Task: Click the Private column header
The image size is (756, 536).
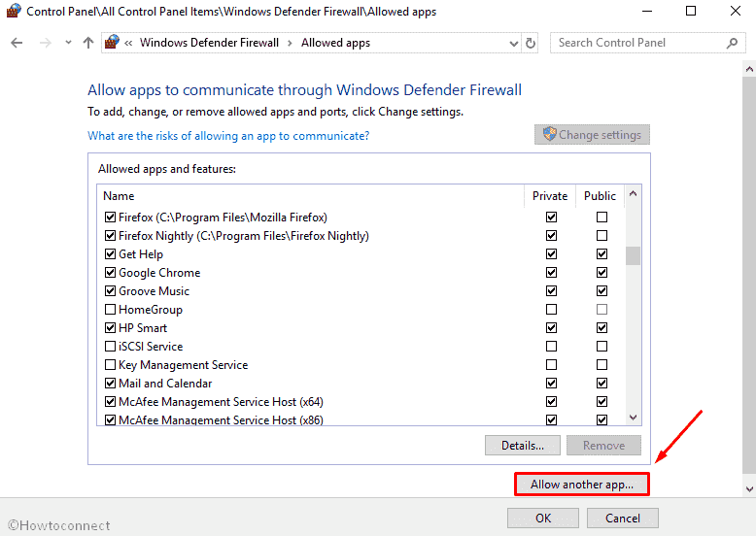Action: click(550, 196)
